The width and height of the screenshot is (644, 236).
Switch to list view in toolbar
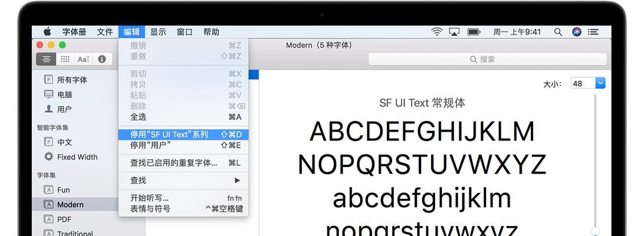pyautogui.click(x=46, y=59)
